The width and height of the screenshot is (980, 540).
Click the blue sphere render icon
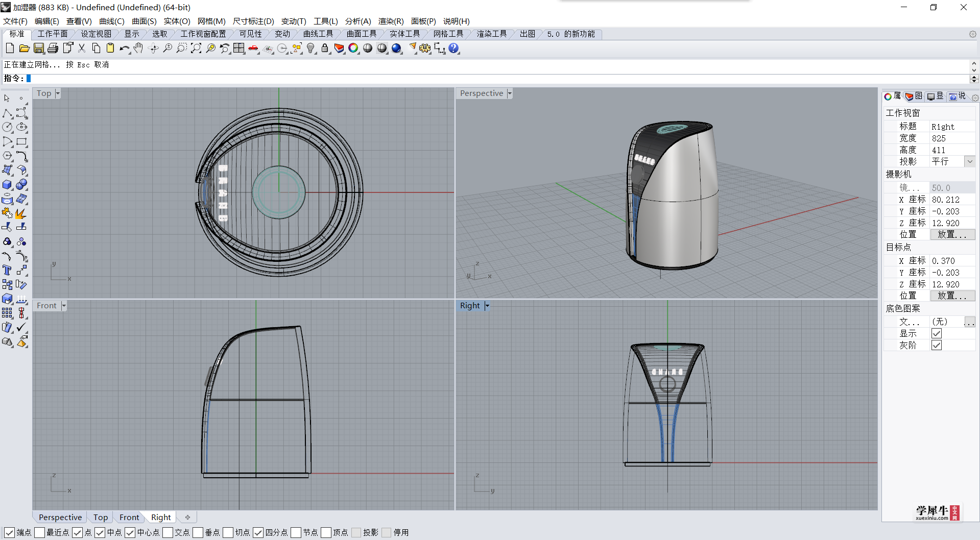(397, 48)
